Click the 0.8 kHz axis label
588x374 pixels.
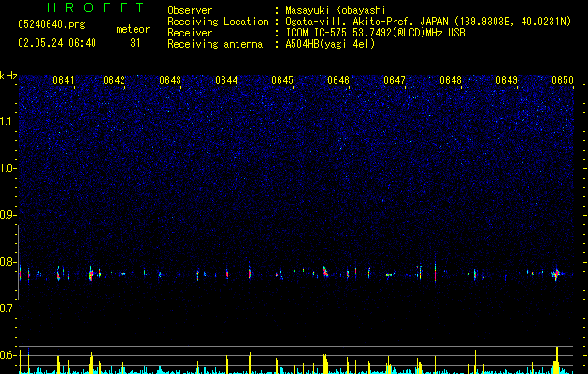pyautogui.click(x=8, y=262)
